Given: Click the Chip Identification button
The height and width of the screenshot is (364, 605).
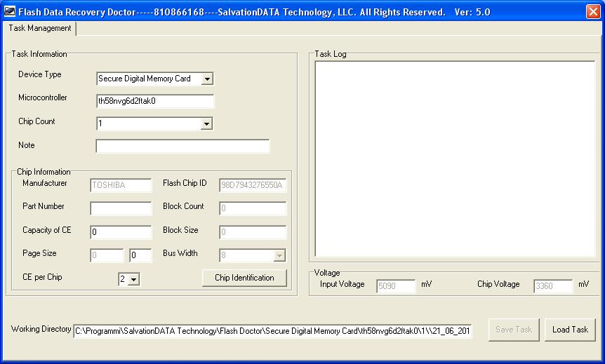Looking at the screenshot, I should pyautogui.click(x=244, y=278).
